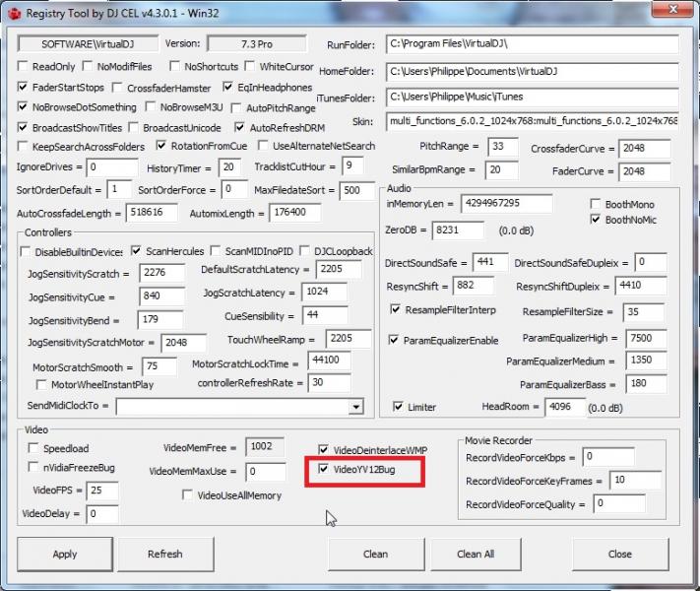Check the DJCLoopback option
Screen dimensions: 700x591
click(x=304, y=250)
